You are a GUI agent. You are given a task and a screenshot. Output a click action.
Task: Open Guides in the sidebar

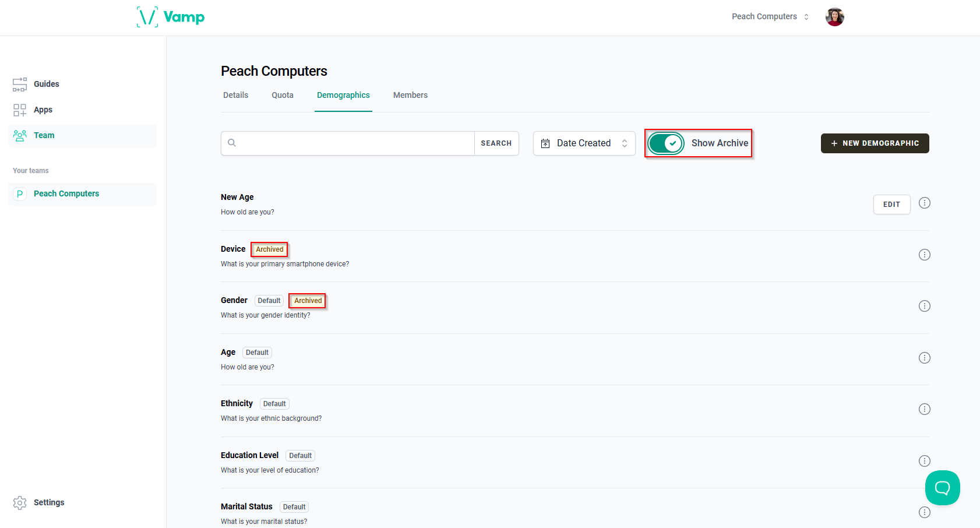[83, 85]
